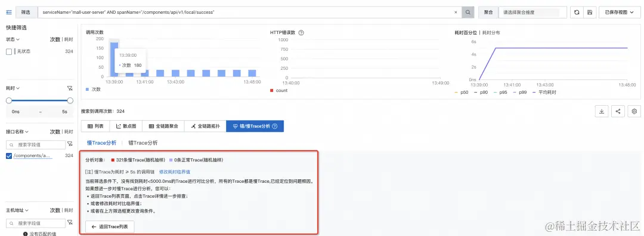Image resolution: width=644 pixels, height=236 pixels.
Task: Click the right 耗时 slider handle
Action: coord(70,100)
